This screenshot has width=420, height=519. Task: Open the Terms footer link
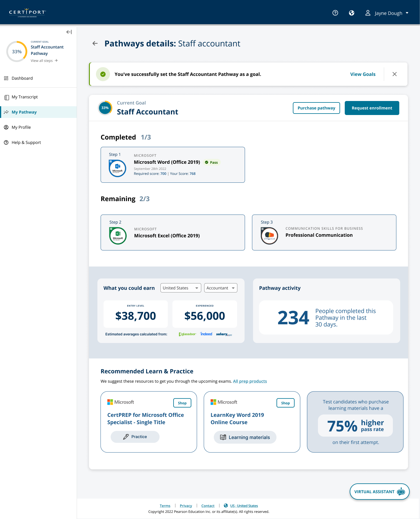(x=165, y=506)
